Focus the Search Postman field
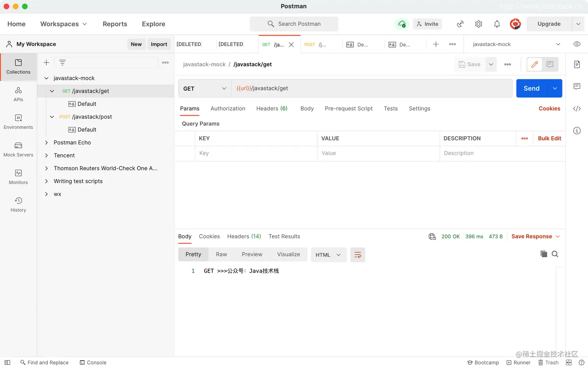This screenshot has height=368, width=588. [x=294, y=24]
